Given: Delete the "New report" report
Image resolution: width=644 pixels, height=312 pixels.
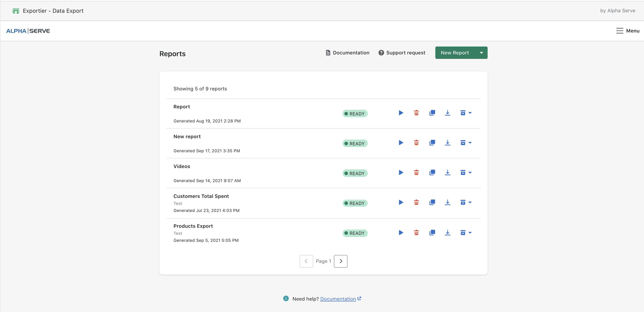Looking at the screenshot, I should pyautogui.click(x=416, y=142).
